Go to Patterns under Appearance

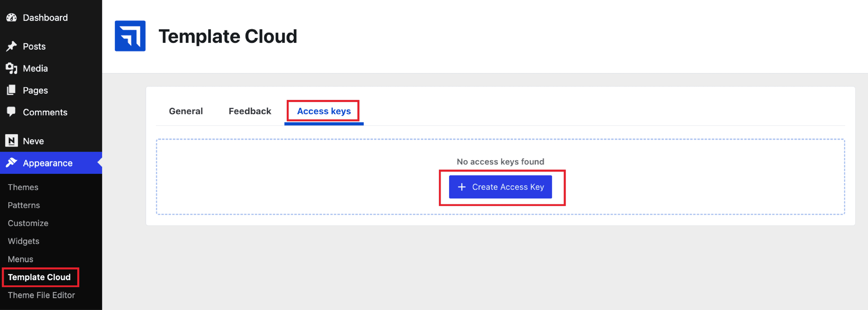(24, 205)
